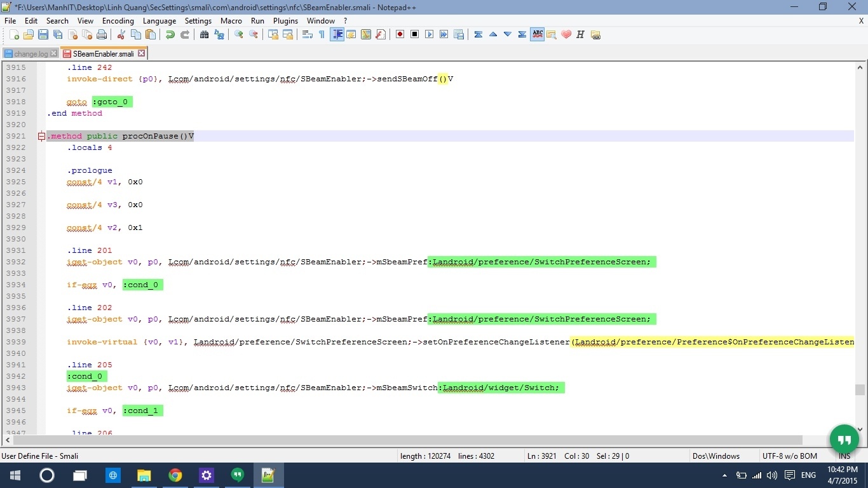Click the vertical scrollbar up arrow
The height and width of the screenshot is (488, 868).
point(860,67)
